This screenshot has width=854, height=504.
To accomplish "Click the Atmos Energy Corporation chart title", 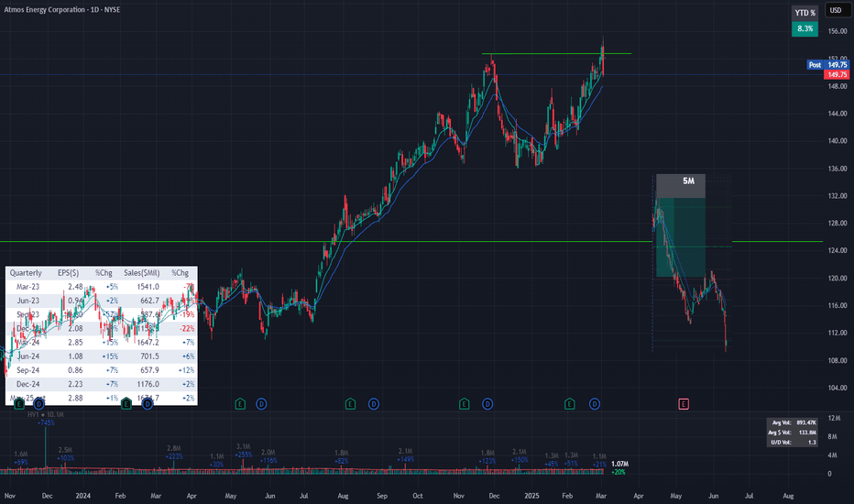I will (x=62, y=9).
